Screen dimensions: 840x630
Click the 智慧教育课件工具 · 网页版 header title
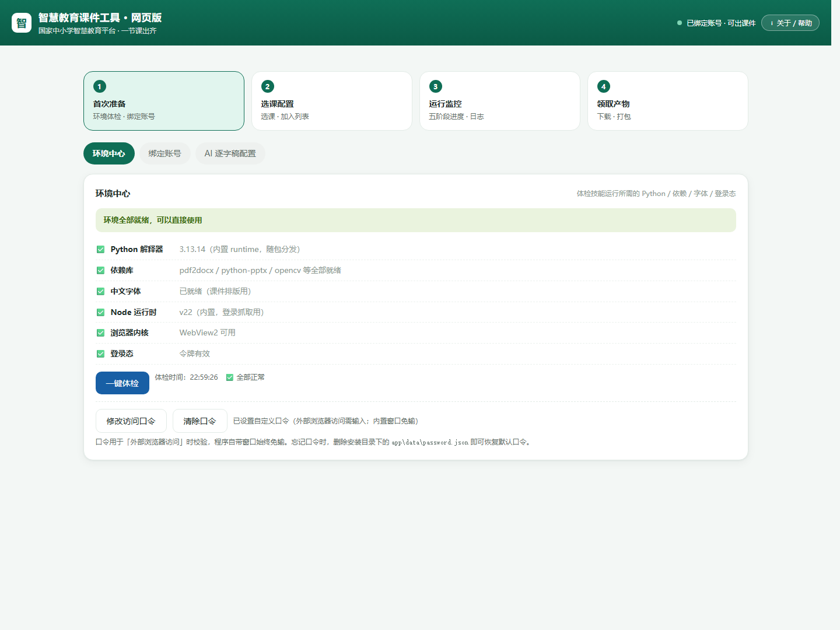click(x=100, y=17)
